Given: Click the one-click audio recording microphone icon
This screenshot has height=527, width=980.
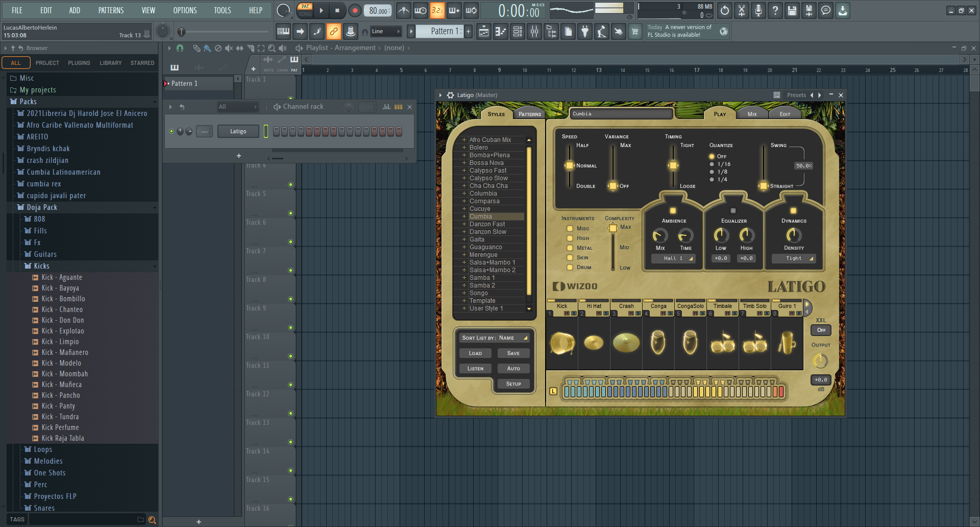Looking at the screenshot, I should (758, 10).
